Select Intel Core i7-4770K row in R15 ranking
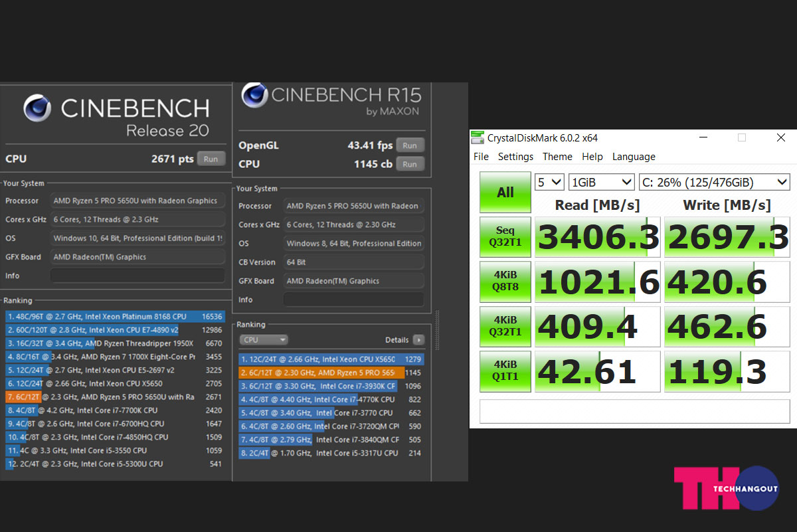 331,399
